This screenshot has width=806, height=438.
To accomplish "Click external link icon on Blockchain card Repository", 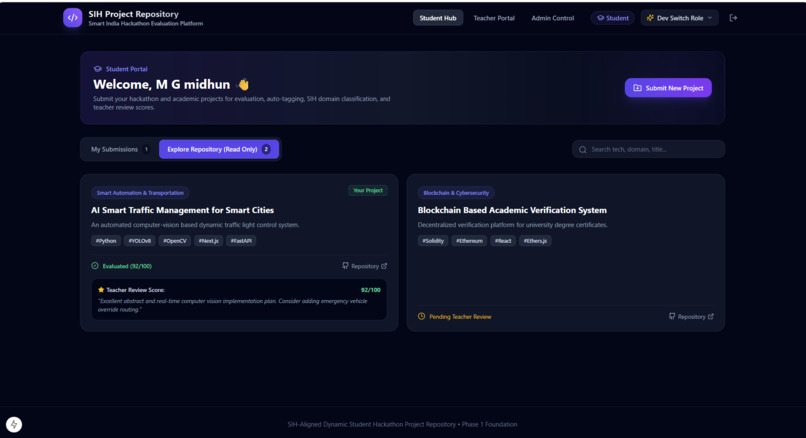I will coord(710,316).
